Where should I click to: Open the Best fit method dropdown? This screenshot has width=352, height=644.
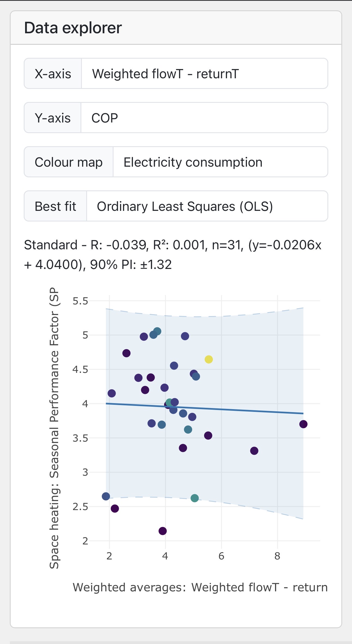[x=207, y=206]
